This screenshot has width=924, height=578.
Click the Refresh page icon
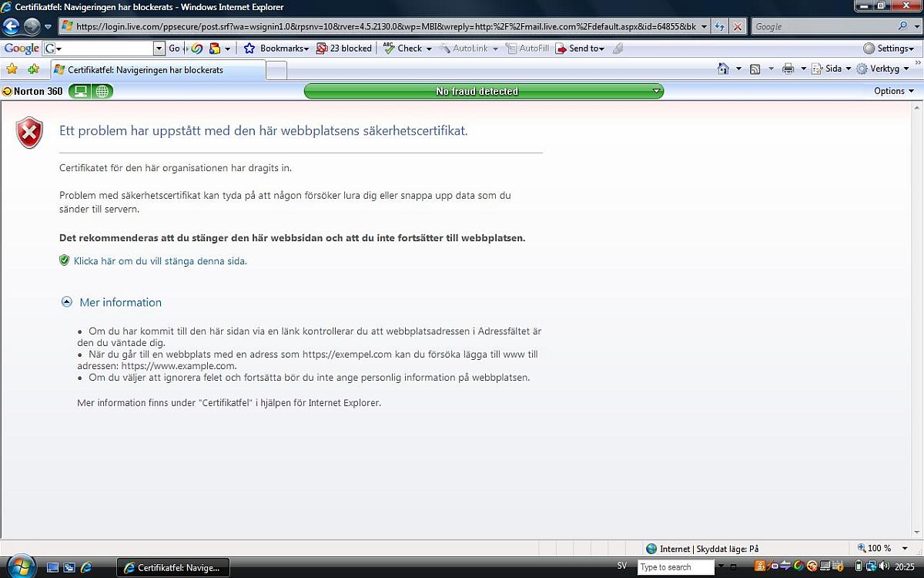(720, 26)
